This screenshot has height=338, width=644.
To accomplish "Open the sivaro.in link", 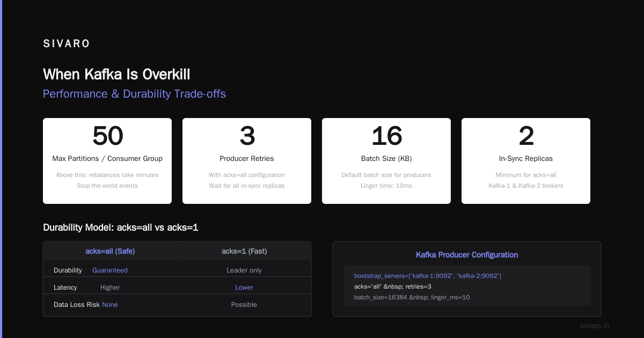I will click(x=595, y=326).
